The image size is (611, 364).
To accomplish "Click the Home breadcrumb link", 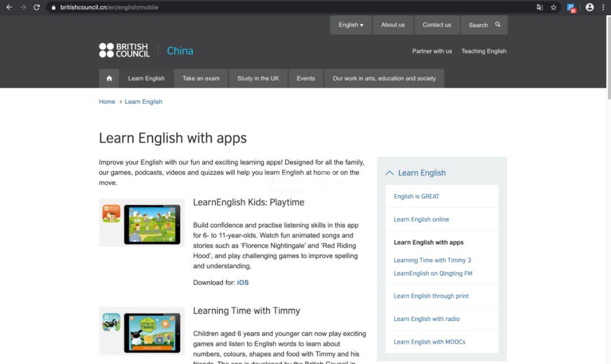I will pos(107,102).
